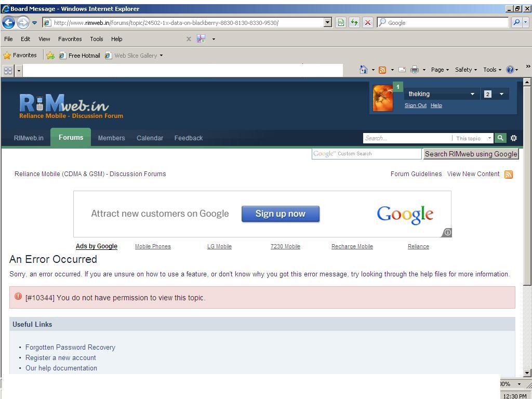This screenshot has height=399, width=532.
Task: Click the Sign up now ad button
Action: 280,214
